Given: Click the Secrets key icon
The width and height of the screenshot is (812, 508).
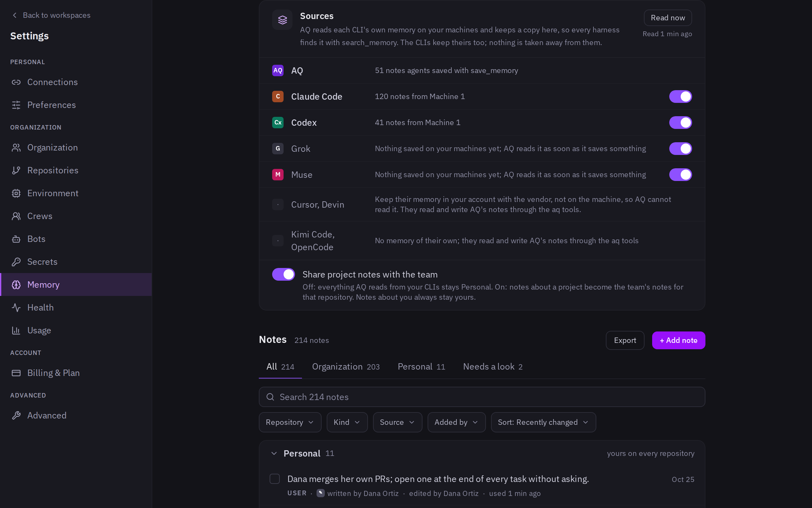Looking at the screenshot, I should pyautogui.click(x=16, y=262).
